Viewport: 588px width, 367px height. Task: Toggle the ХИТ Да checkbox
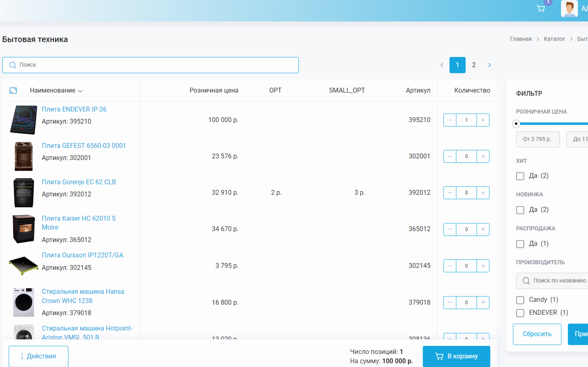[520, 176]
